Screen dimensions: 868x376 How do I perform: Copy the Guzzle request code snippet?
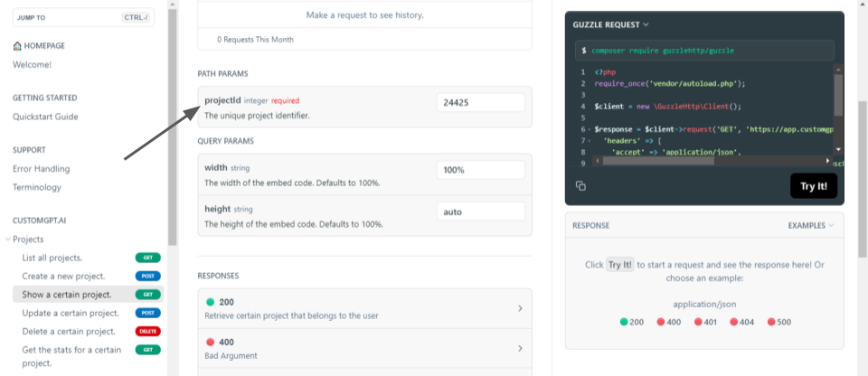click(x=580, y=186)
